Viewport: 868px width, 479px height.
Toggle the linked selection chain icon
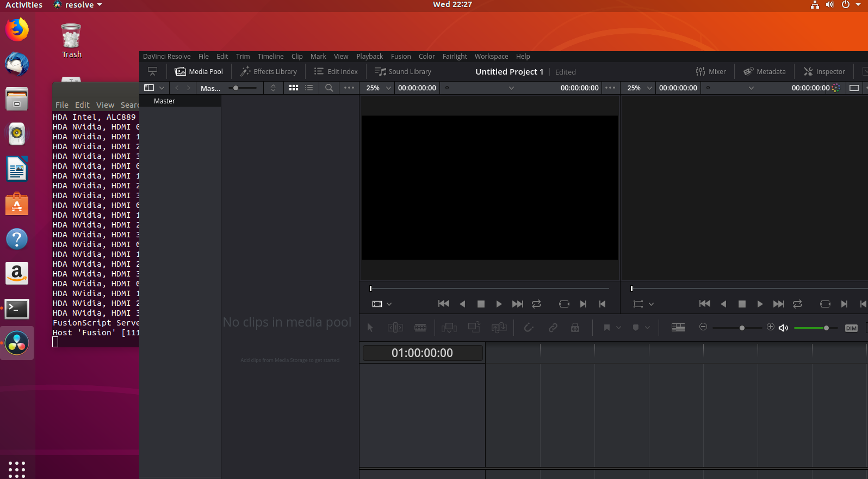point(553,327)
